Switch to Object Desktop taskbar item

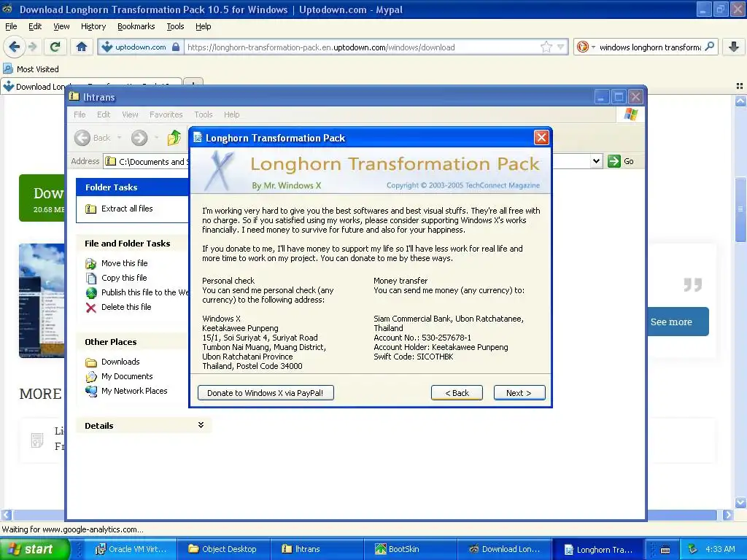[x=223, y=549]
